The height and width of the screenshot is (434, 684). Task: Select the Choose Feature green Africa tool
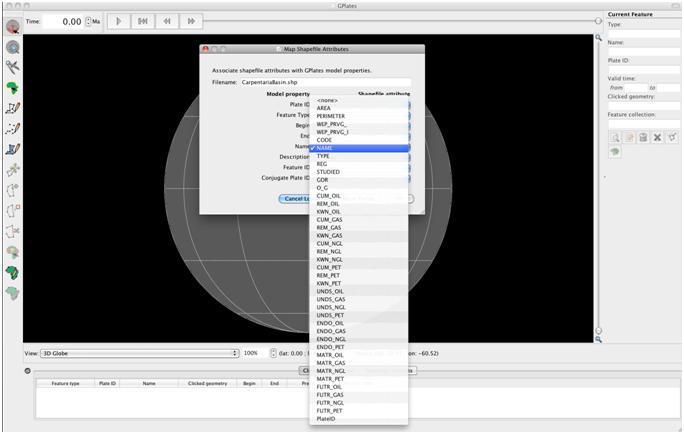coord(13,88)
